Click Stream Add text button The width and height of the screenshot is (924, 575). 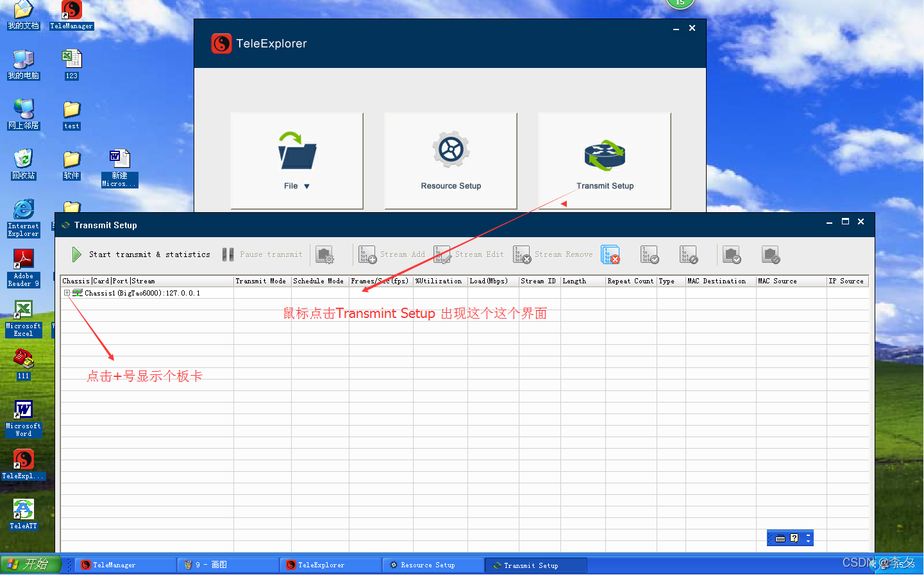[403, 254]
